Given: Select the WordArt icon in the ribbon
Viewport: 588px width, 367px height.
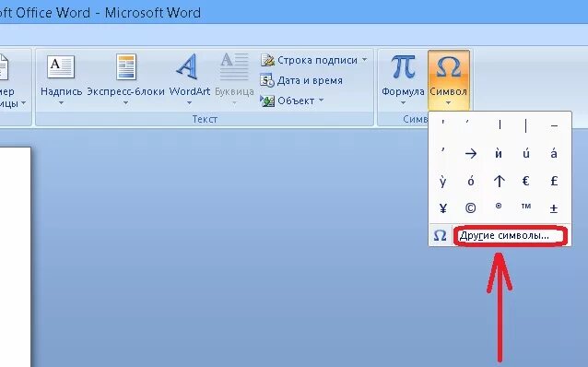Looking at the screenshot, I should (187, 66).
